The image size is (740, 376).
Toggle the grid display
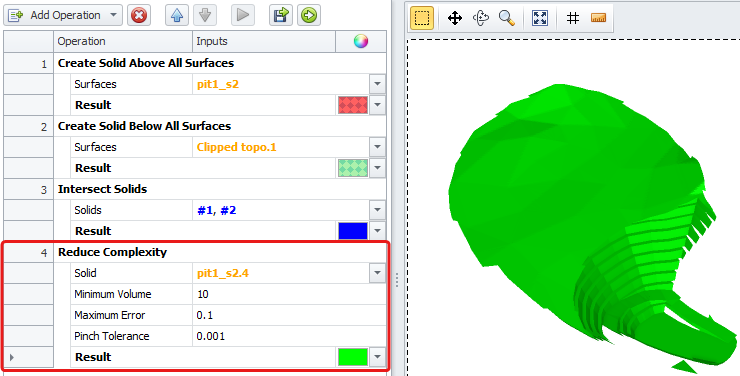click(x=572, y=18)
